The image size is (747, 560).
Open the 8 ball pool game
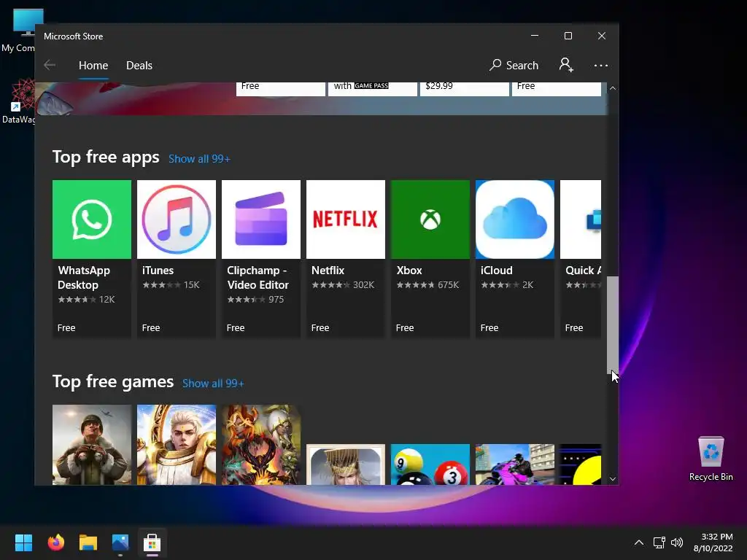(430, 464)
